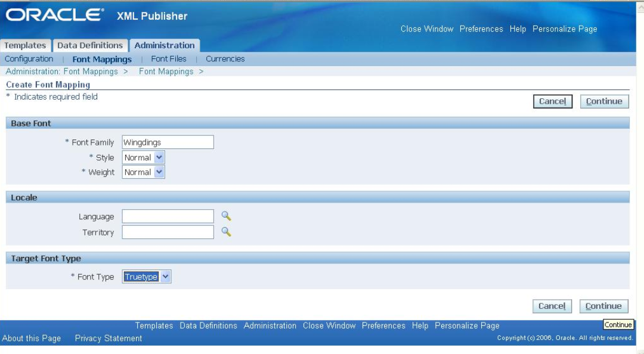Select the Administration tab
Image resolution: width=644 pixels, height=354 pixels.
click(165, 45)
